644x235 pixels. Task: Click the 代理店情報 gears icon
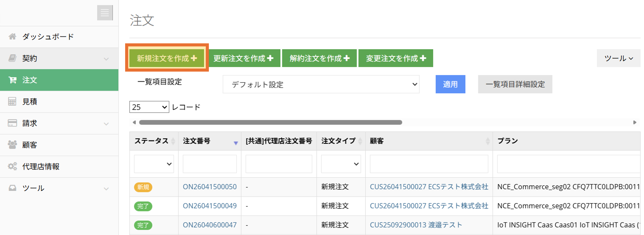[12, 166]
